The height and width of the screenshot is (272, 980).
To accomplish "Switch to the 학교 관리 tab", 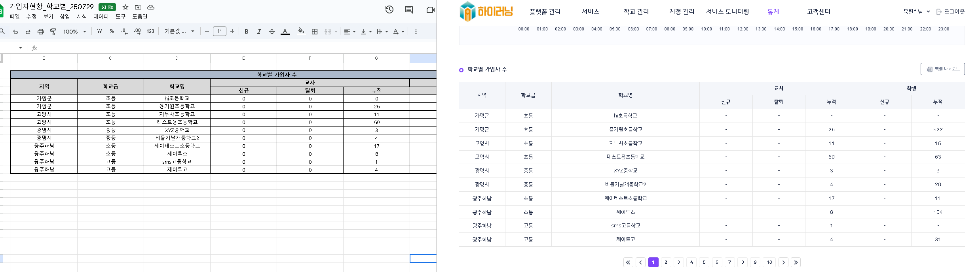I will coord(636,11).
